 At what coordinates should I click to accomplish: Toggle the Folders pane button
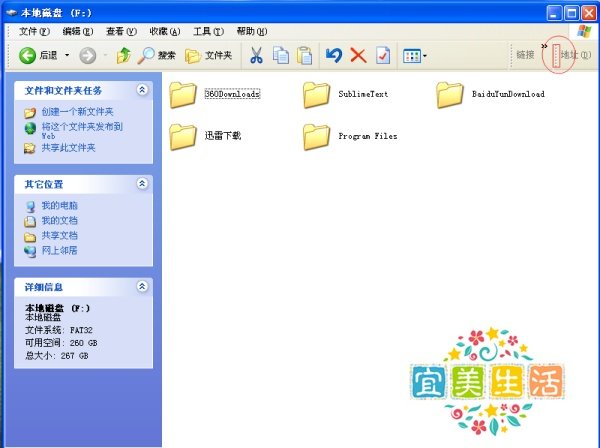(209, 56)
